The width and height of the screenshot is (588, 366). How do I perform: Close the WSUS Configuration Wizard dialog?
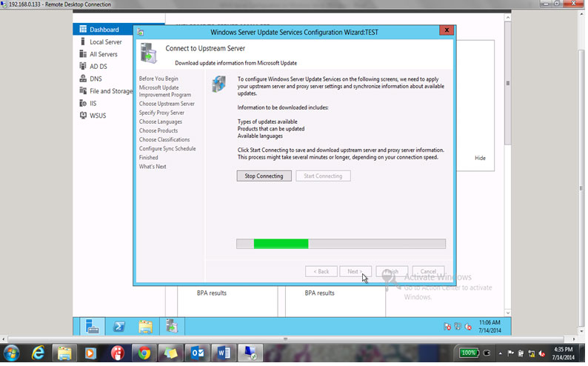(447, 30)
